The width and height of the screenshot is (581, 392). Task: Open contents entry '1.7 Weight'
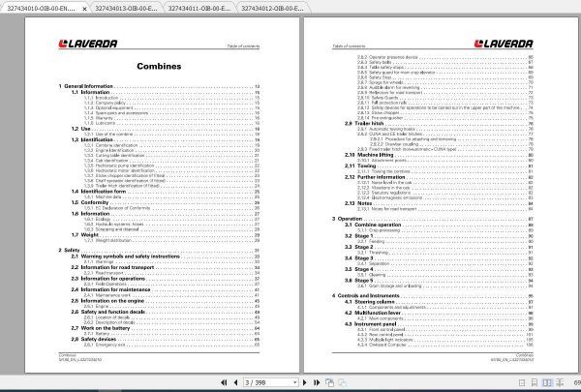click(x=166, y=234)
